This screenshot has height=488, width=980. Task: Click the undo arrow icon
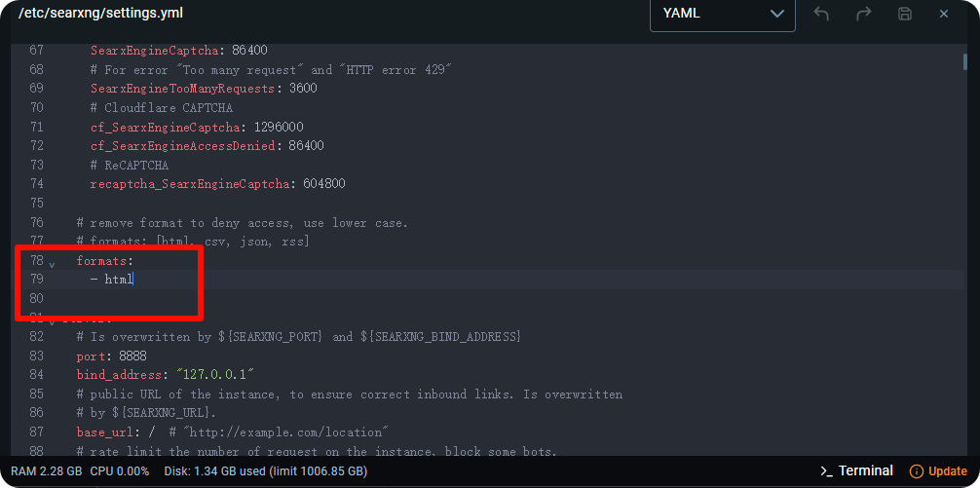pyautogui.click(x=821, y=14)
